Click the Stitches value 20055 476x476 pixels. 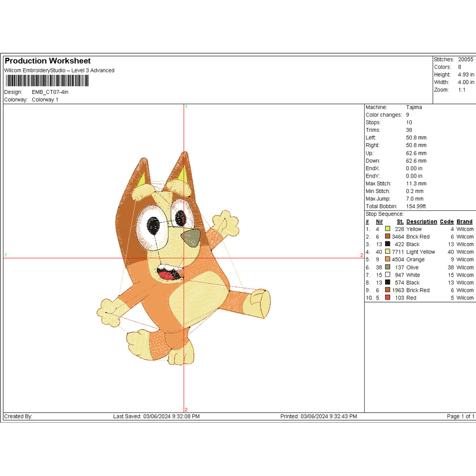[466, 59]
